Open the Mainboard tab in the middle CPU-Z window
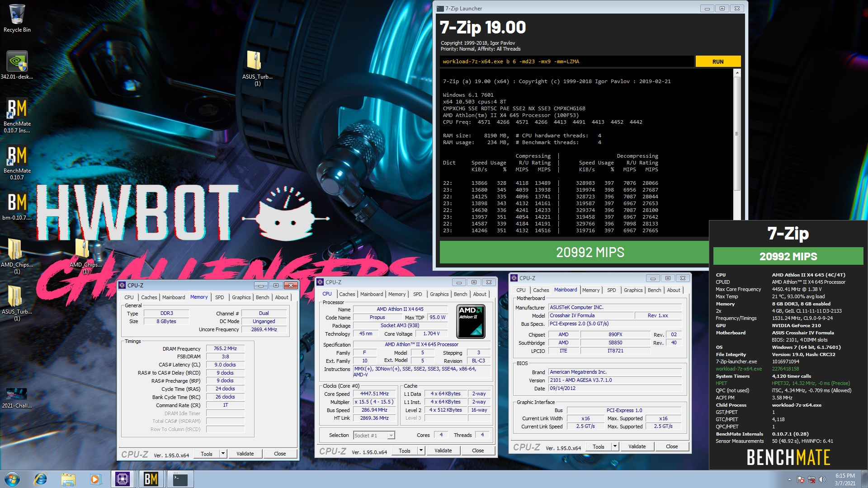The image size is (868, 488). pos(371,294)
